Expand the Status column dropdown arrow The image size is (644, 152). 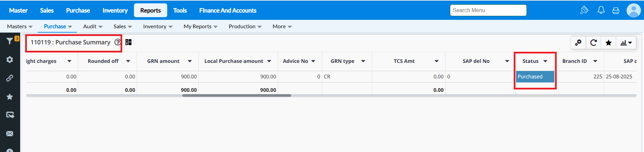coord(545,61)
